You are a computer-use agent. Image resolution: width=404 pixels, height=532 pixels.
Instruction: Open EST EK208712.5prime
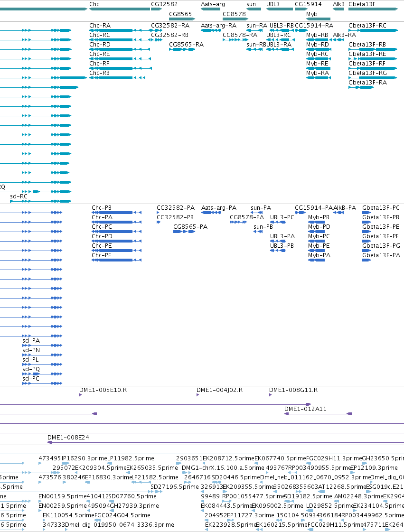(x=228, y=458)
